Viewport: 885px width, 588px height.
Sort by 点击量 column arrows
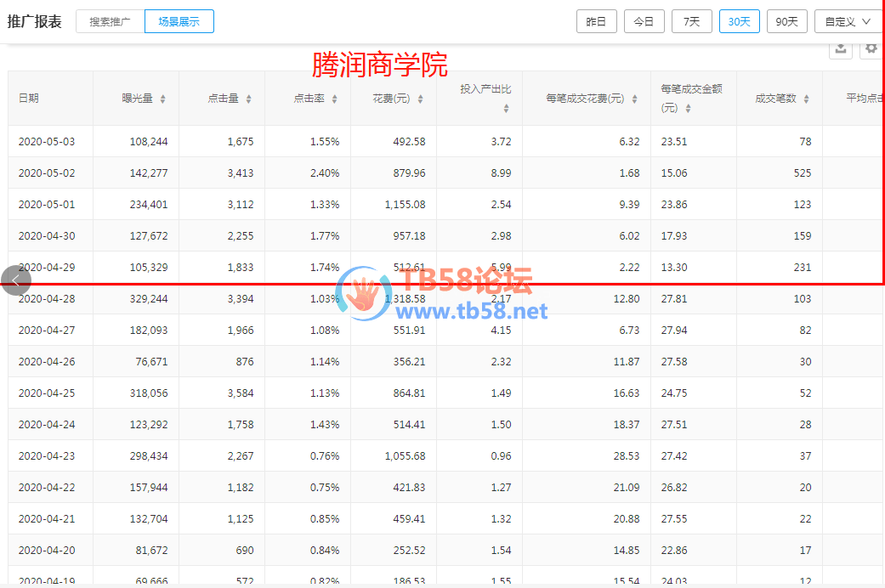[x=248, y=99]
